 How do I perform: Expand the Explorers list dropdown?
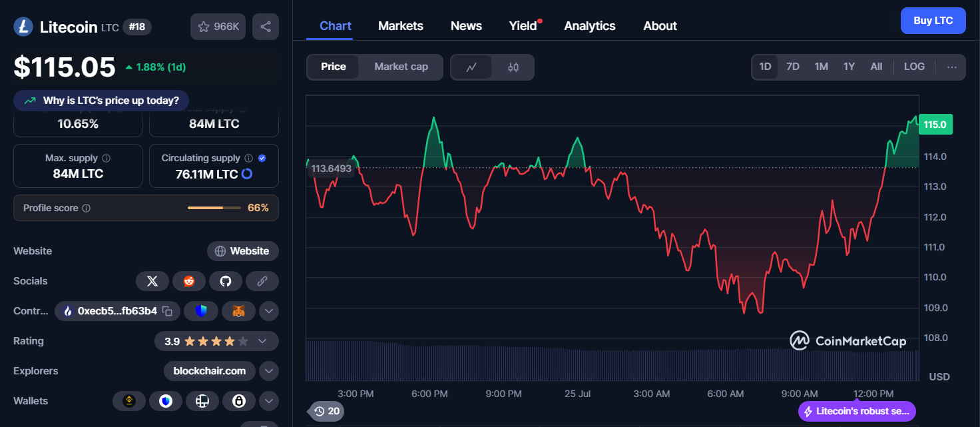[x=269, y=371]
